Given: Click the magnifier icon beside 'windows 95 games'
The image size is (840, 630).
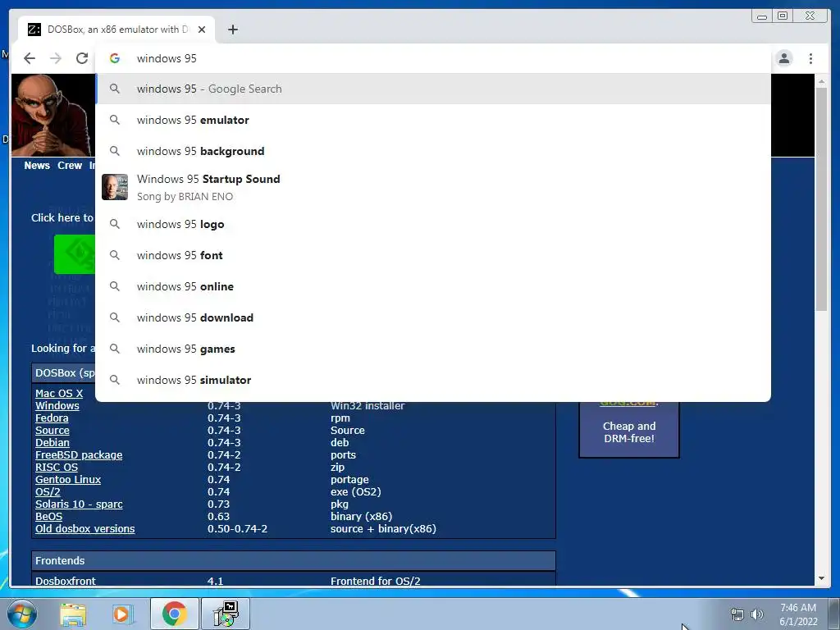Looking at the screenshot, I should click(115, 349).
